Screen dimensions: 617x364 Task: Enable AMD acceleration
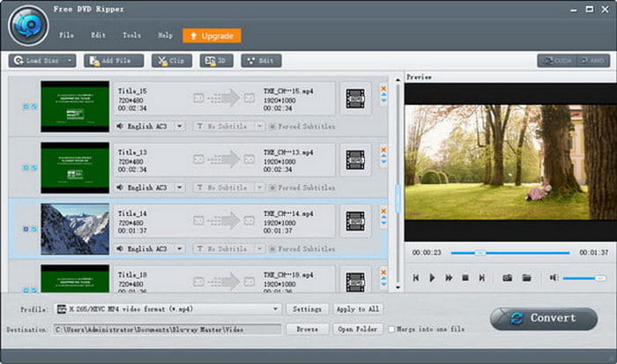click(x=593, y=61)
